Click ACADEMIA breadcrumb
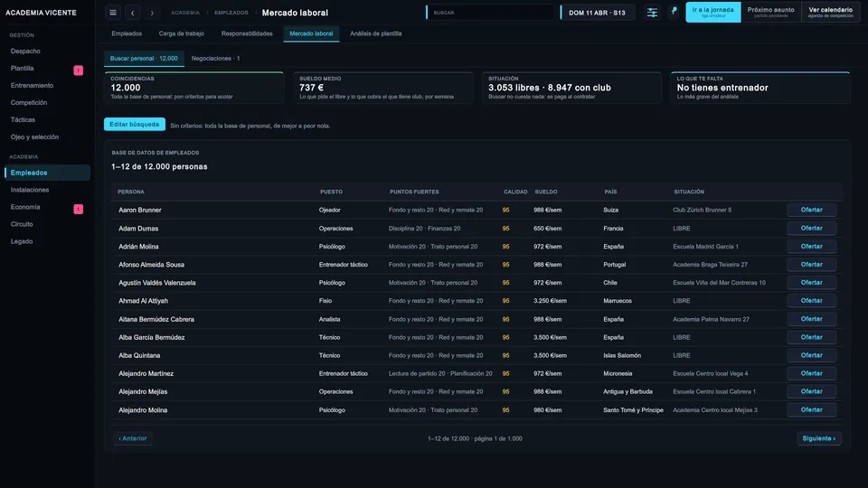Image resolution: width=868 pixels, height=488 pixels. click(185, 13)
